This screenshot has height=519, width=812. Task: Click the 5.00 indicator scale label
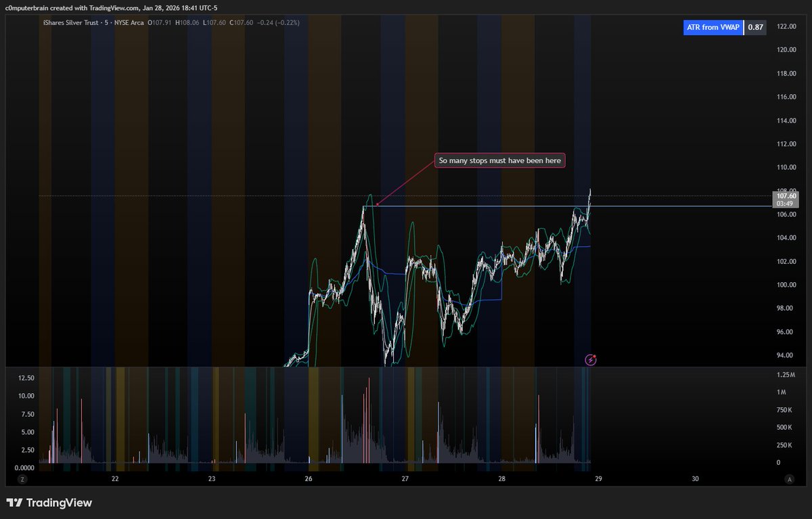[28, 432]
